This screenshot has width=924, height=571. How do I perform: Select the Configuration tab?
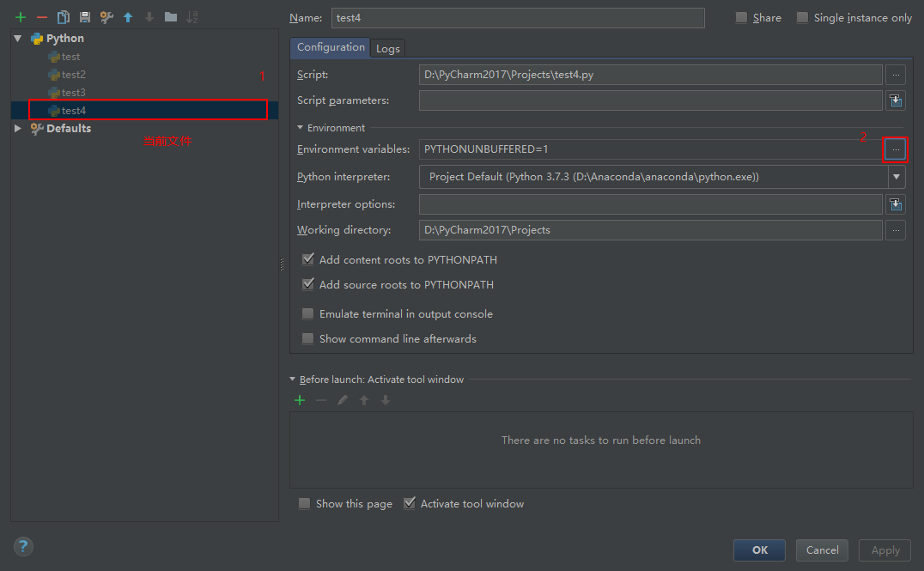point(330,48)
